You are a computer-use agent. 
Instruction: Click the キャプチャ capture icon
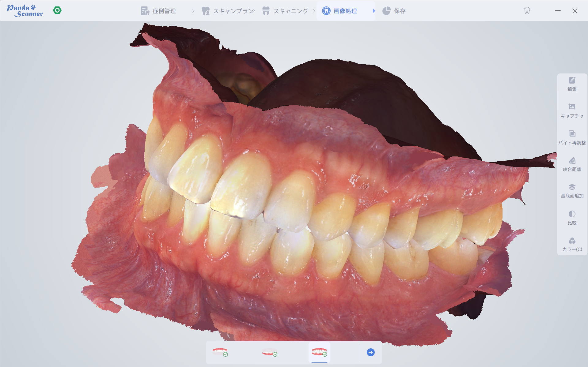pyautogui.click(x=572, y=110)
